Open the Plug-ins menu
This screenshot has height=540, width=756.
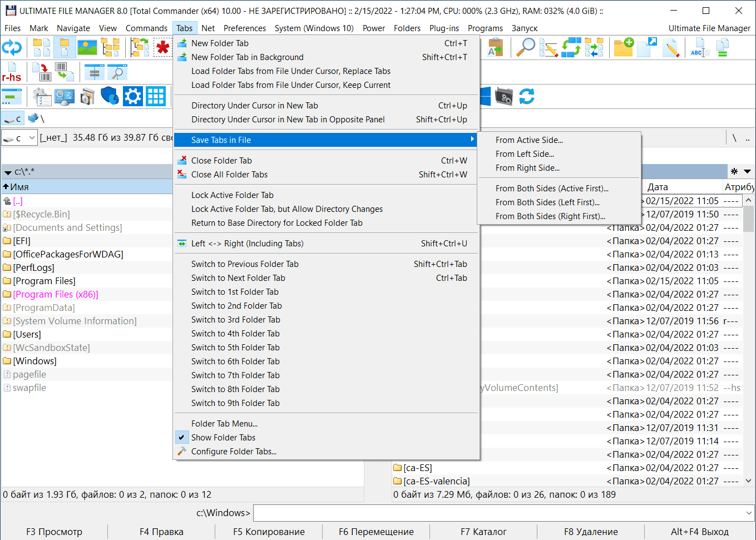point(444,28)
